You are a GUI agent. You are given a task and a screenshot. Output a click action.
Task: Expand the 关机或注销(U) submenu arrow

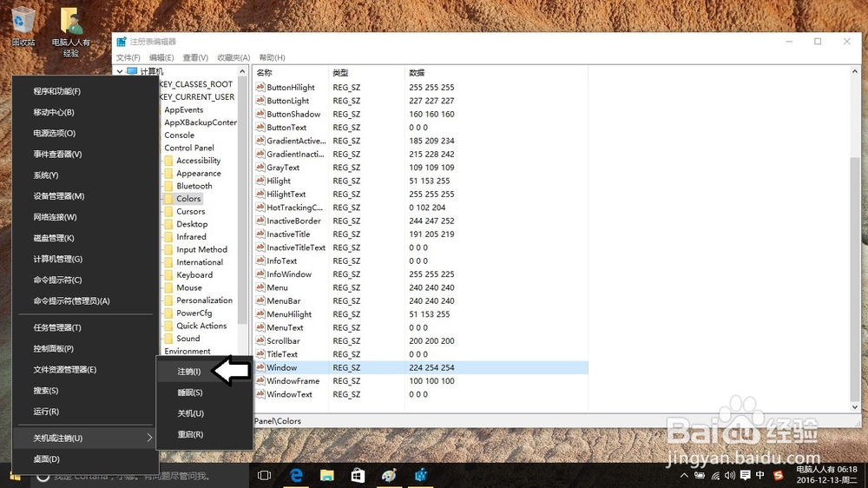click(149, 438)
